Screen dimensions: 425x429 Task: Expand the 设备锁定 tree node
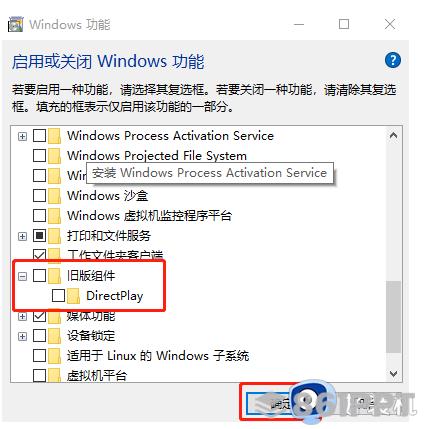point(22,336)
